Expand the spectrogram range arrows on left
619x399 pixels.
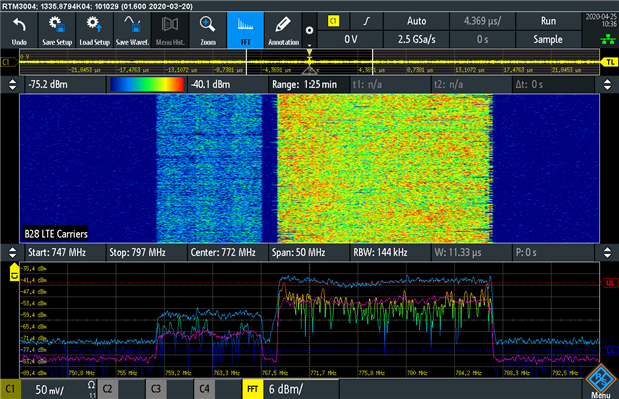(12, 84)
